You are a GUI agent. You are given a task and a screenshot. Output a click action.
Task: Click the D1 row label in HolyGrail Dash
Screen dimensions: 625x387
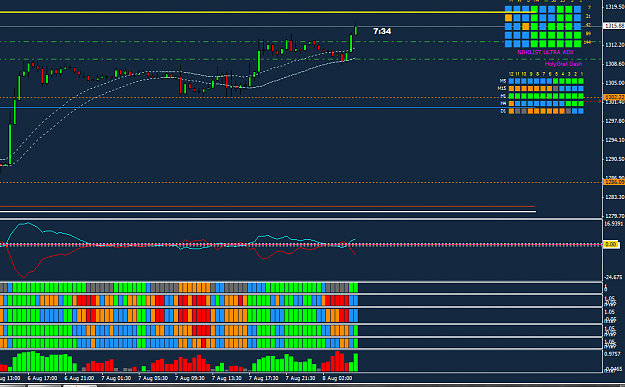[503, 111]
